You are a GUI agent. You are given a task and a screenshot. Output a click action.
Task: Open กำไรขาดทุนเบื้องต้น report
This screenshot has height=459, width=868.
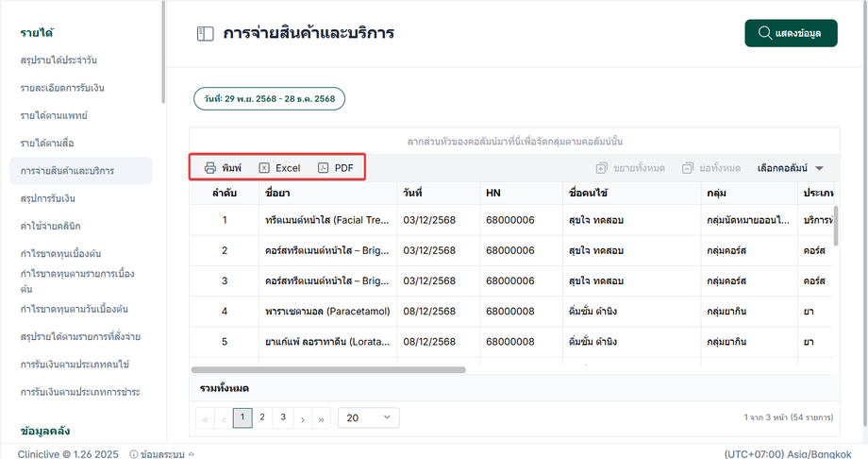click(61, 253)
